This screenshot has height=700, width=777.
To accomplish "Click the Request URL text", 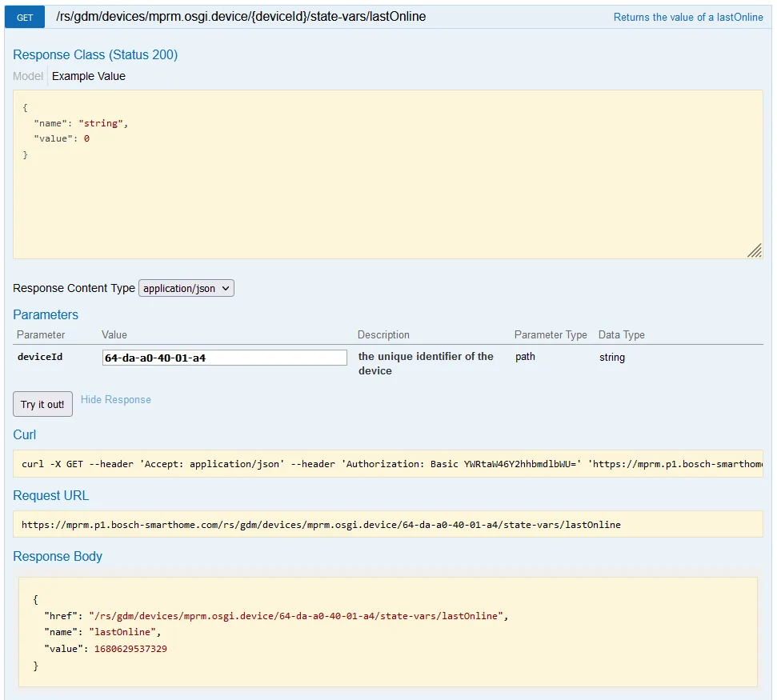I will coord(321,525).
